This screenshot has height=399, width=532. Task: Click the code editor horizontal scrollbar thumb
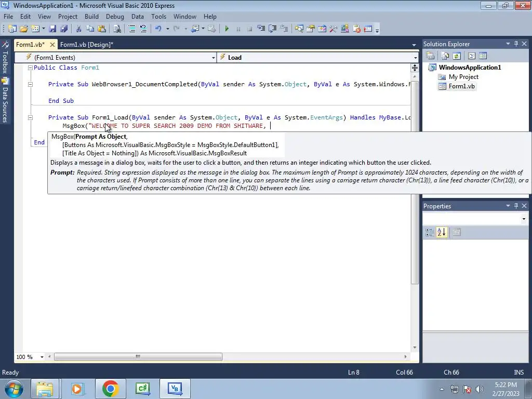coord(138,356)
